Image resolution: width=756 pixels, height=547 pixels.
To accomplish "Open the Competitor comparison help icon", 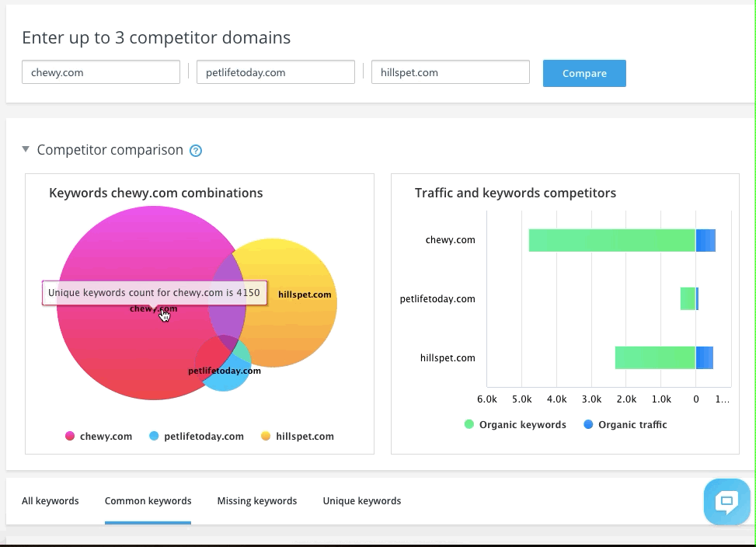I will tap(196, 151).
